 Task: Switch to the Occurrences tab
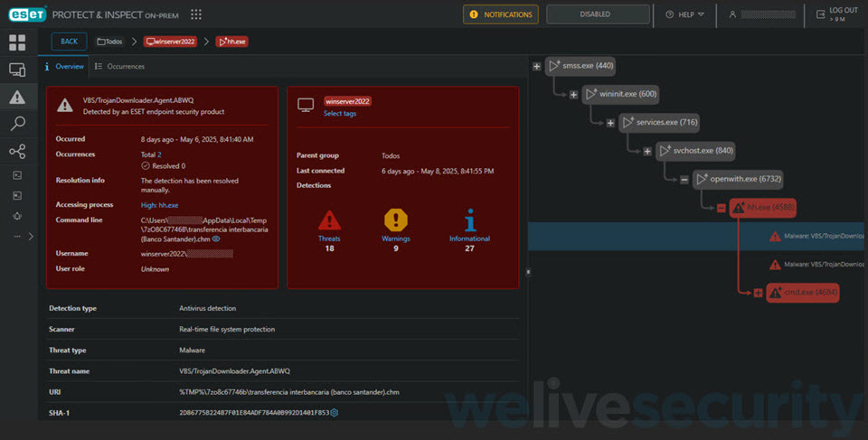pos(119,67)
